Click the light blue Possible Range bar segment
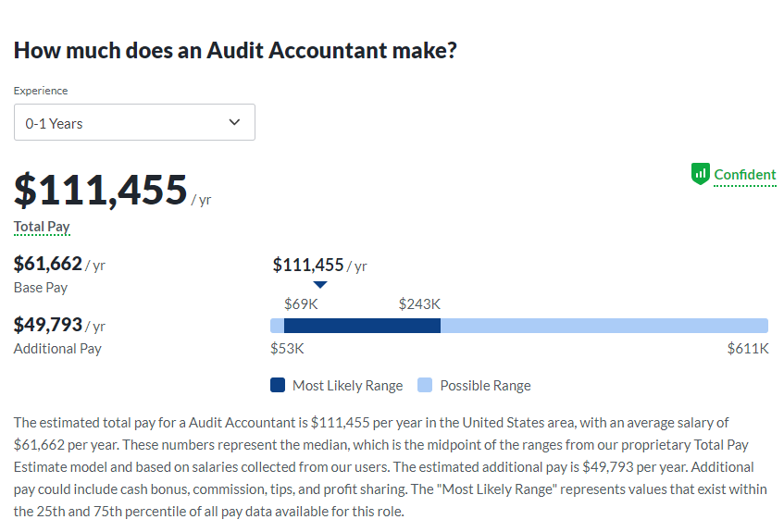784x532 pixels. pos(604,326)
